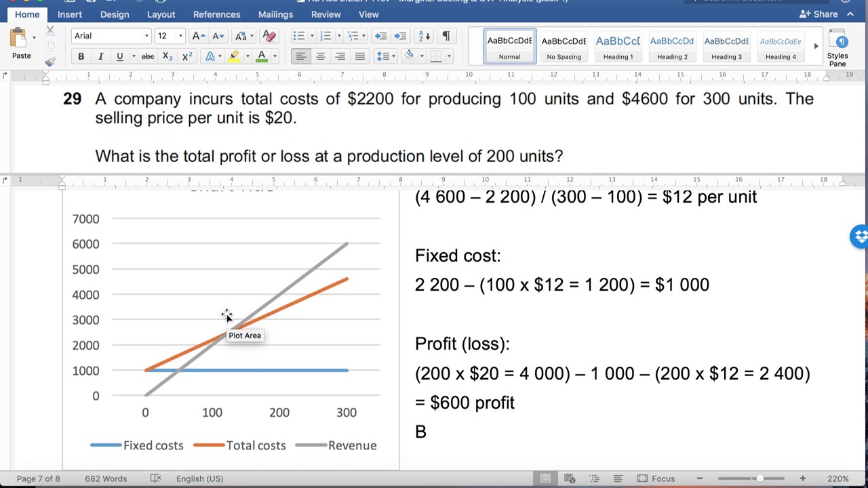Toggle Bold formatting
868x488 pixels.
tap(81, 56)
